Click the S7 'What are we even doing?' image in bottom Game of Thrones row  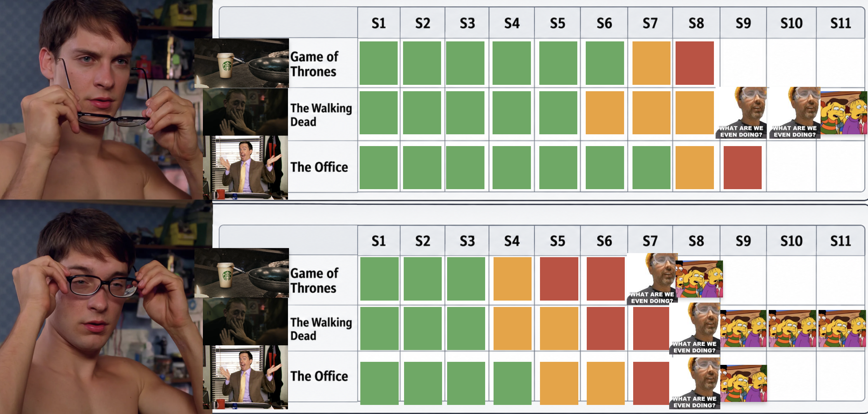652,279
